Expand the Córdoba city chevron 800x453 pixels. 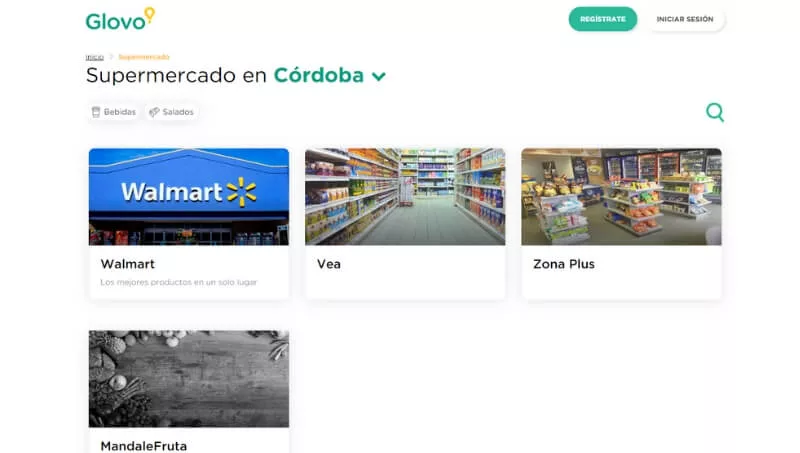(379, 77)
